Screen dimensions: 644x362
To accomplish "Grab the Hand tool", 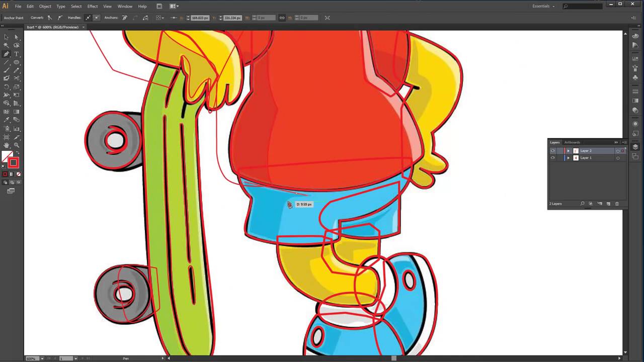I will (x=7, y=145).
